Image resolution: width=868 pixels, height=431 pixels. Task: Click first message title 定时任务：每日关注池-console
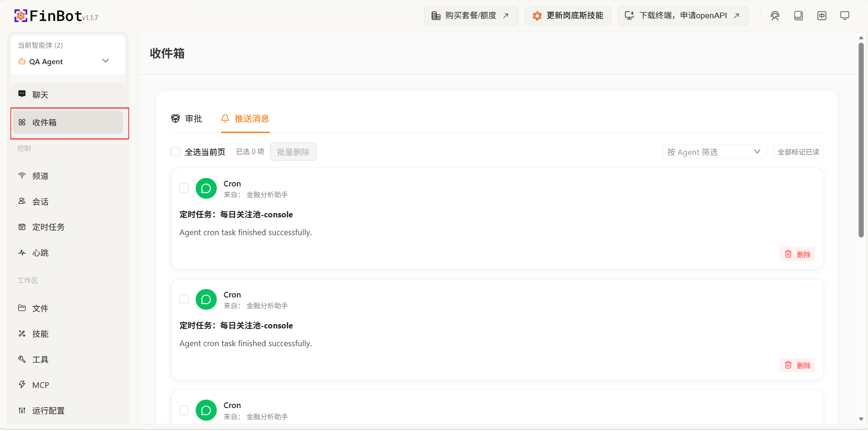[236, 215]
